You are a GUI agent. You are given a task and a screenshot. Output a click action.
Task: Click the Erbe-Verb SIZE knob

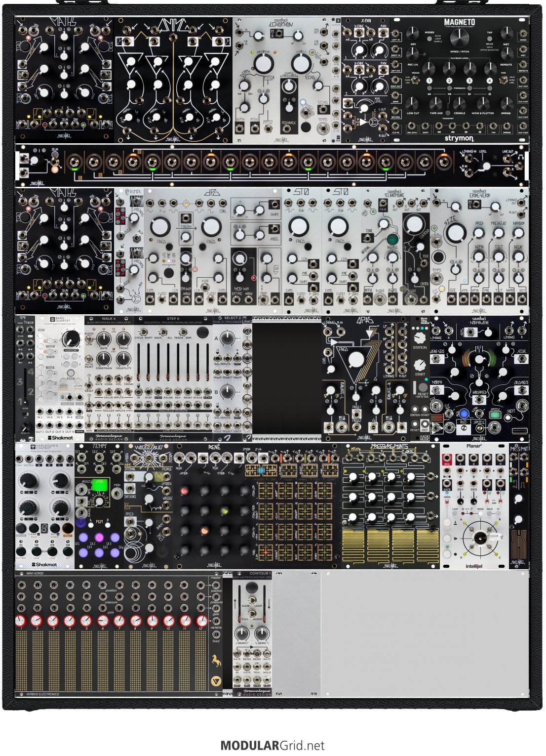pyautogui.click(x=455, y=233)
